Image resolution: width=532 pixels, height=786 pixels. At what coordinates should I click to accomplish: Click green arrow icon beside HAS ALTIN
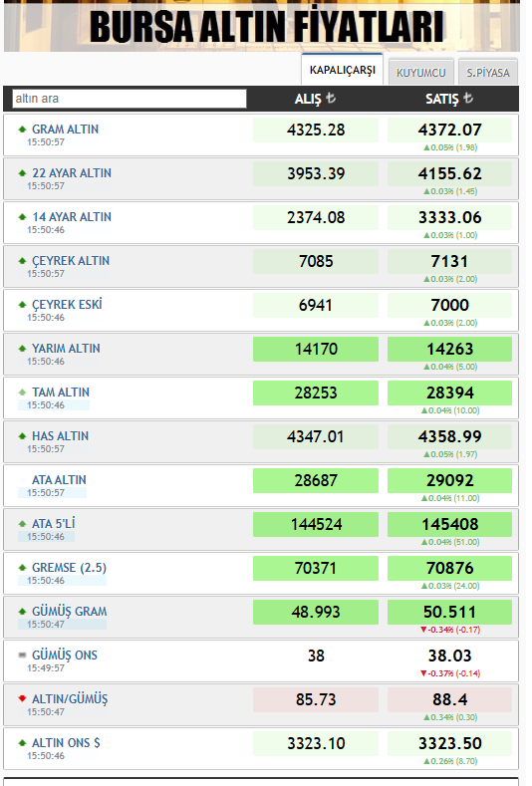coord(22,436)
